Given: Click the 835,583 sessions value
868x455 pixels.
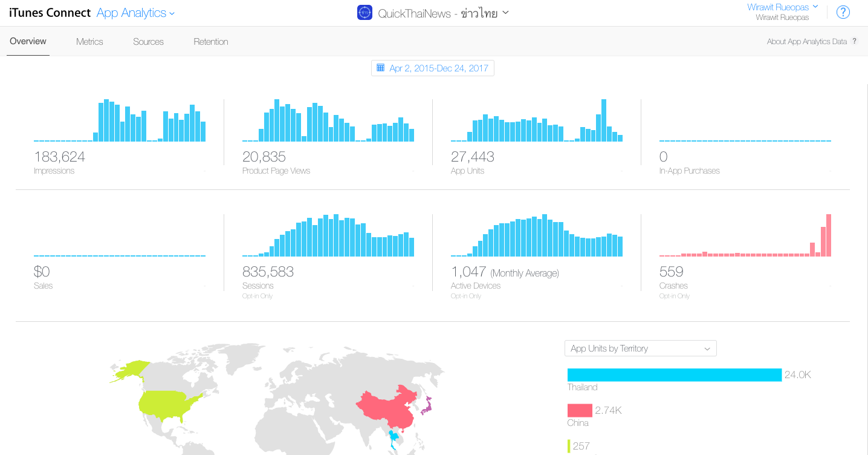Looking at the screenshot, I should coord(268,272).
